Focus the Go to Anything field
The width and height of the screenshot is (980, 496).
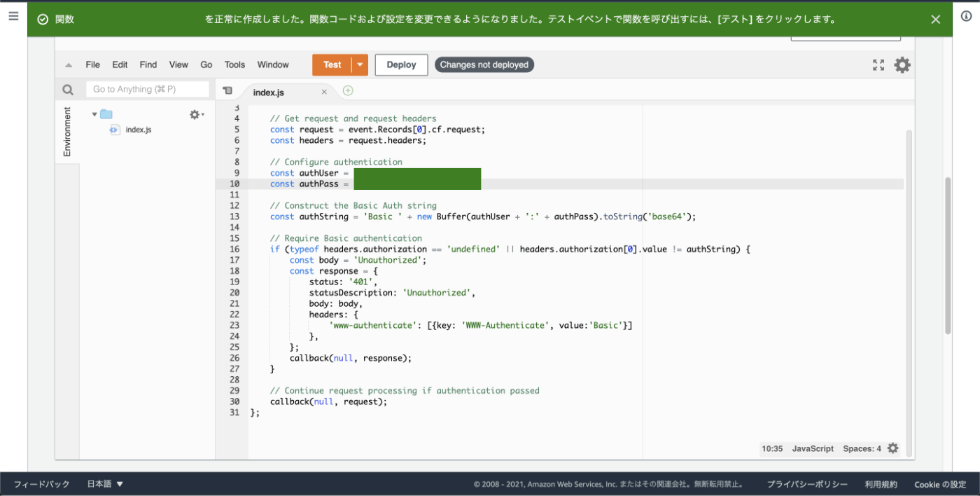pyautogui.click(x=147, y=89)
